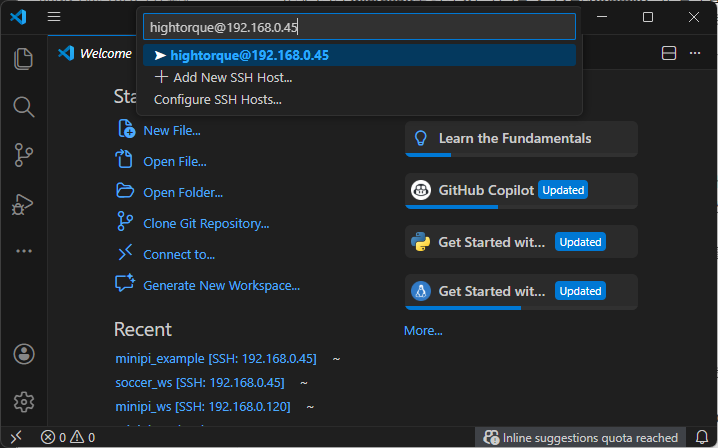Click the Generate New Workspace sparkle icon
This screenshot has width=718, height=448.
tap(125, 283)
